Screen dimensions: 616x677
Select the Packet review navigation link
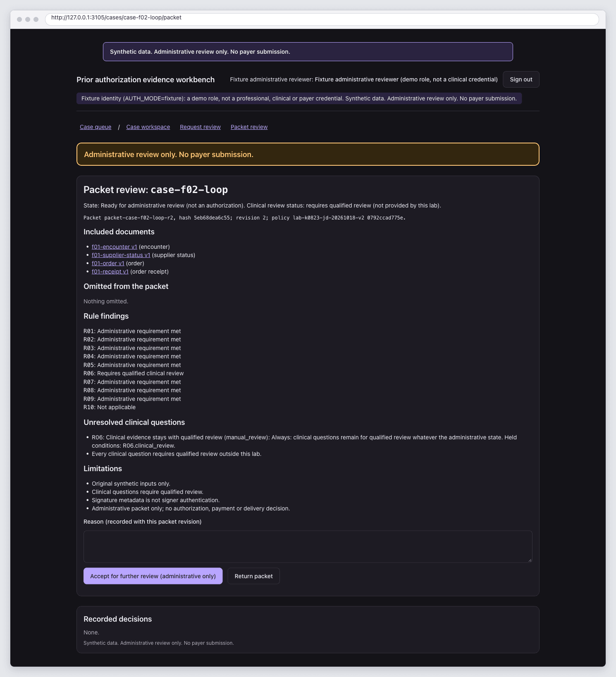tap(249, 127)
